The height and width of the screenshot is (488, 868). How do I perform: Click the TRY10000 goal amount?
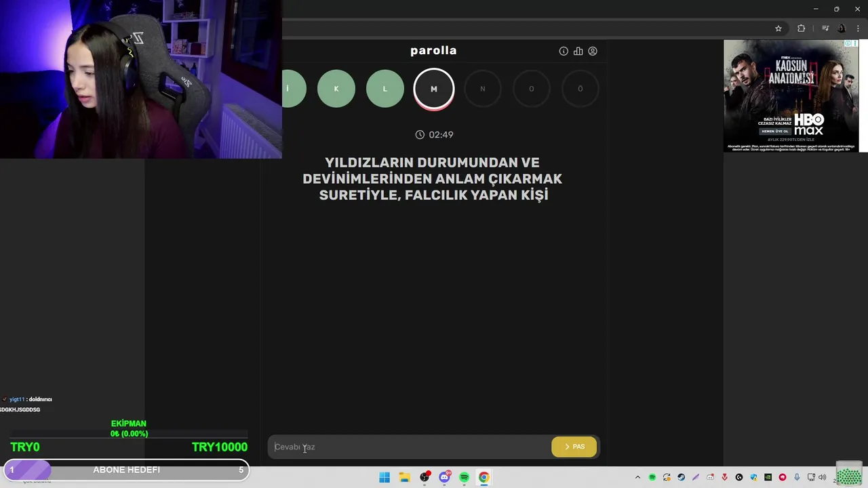[220, 447]
